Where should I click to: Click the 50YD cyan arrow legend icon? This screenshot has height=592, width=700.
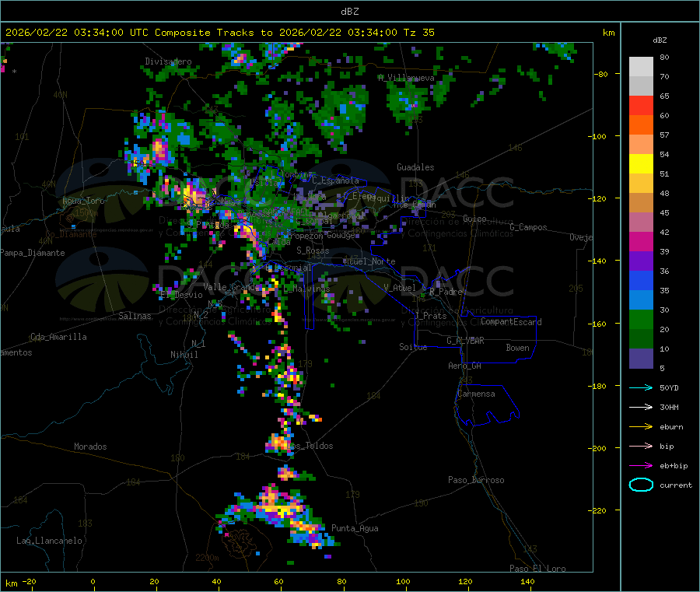point(641,387)
